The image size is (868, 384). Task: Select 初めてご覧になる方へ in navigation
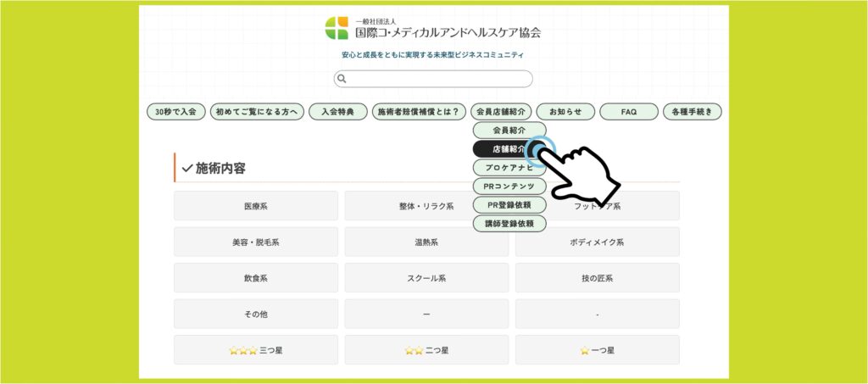(x=257, y=112)
